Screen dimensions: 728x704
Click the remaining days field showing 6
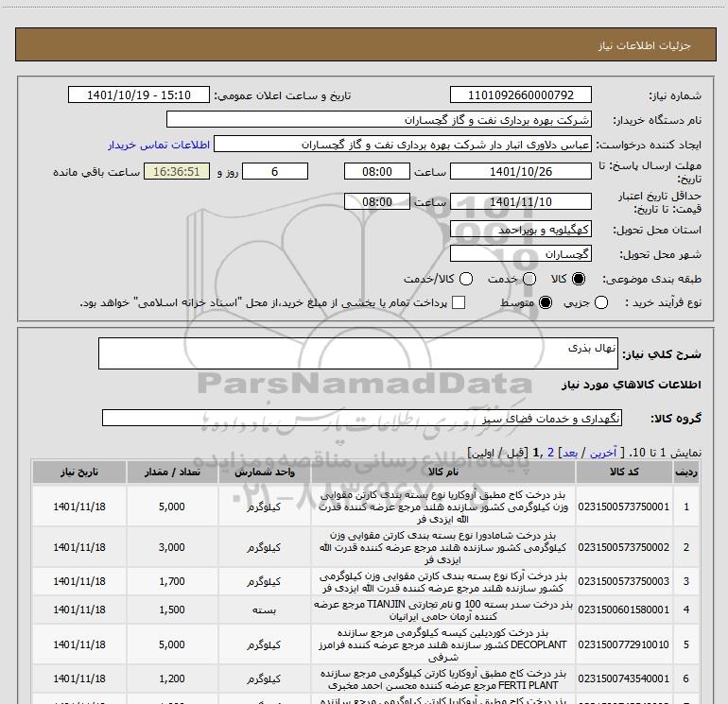pyautogui.click(x=275, y=172)
